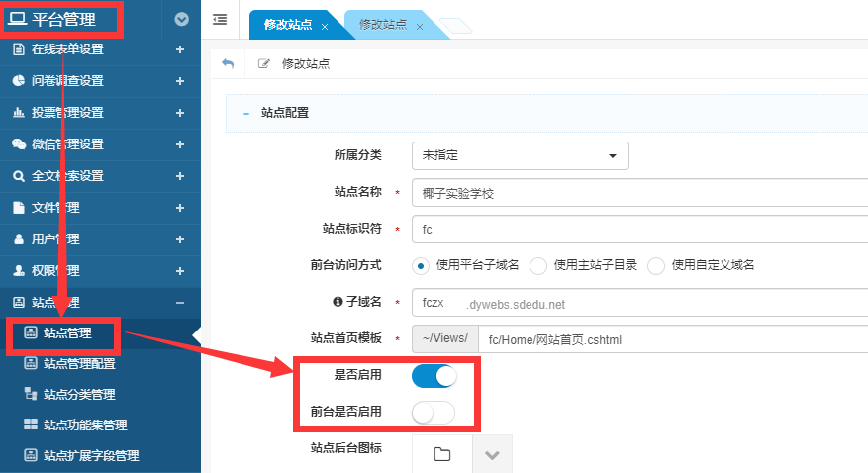Expand the 用户管理 menu section
The image size is (868, 473).
click(x=179, y=239)
